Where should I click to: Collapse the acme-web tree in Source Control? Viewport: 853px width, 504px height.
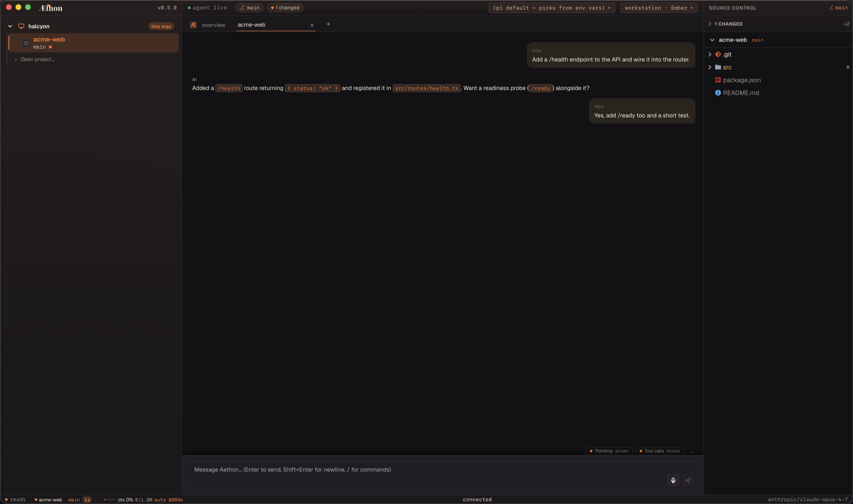click(712, 40)
